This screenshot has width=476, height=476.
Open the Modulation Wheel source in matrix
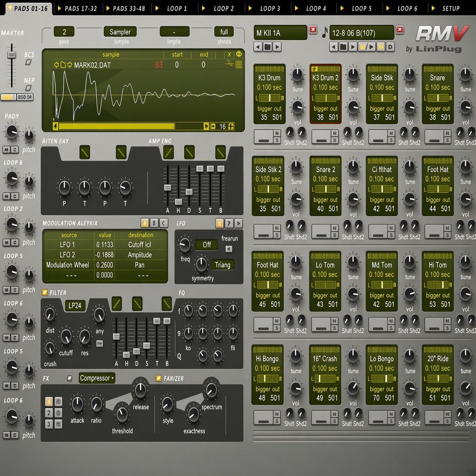[68, 265]
